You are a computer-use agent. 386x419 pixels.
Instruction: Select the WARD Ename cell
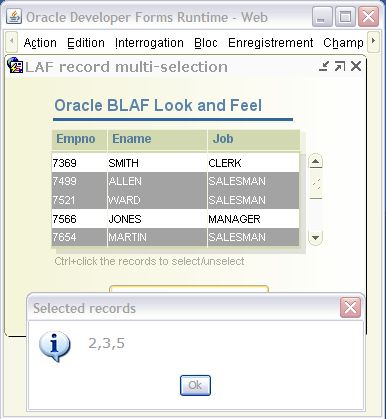tap(157, 200)
